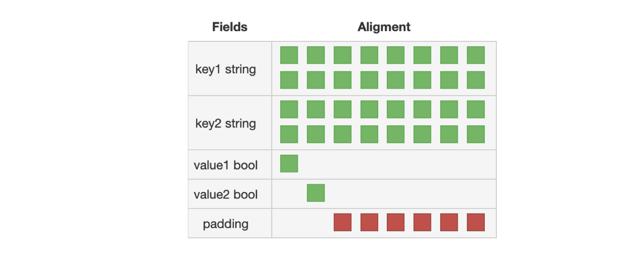Click the green square in value2 bool row
Viewport: 644px width, 253px height.
(x=316, y=193)
